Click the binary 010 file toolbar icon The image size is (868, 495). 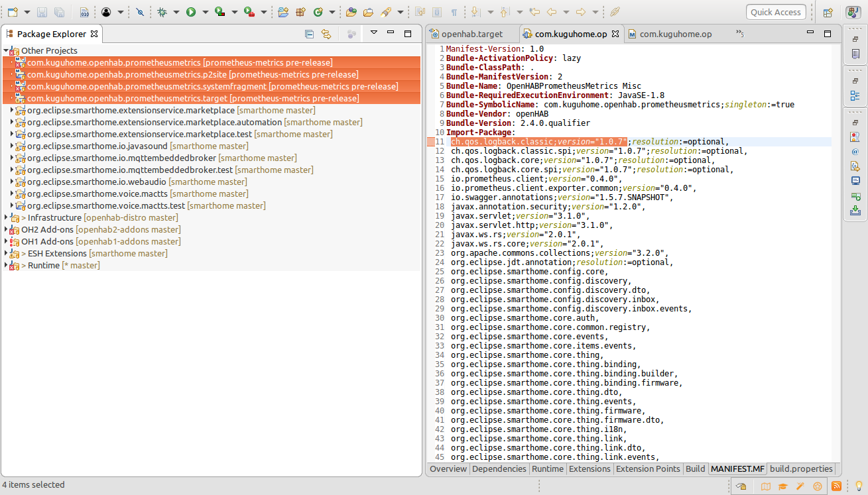click(x=84, y=12)
